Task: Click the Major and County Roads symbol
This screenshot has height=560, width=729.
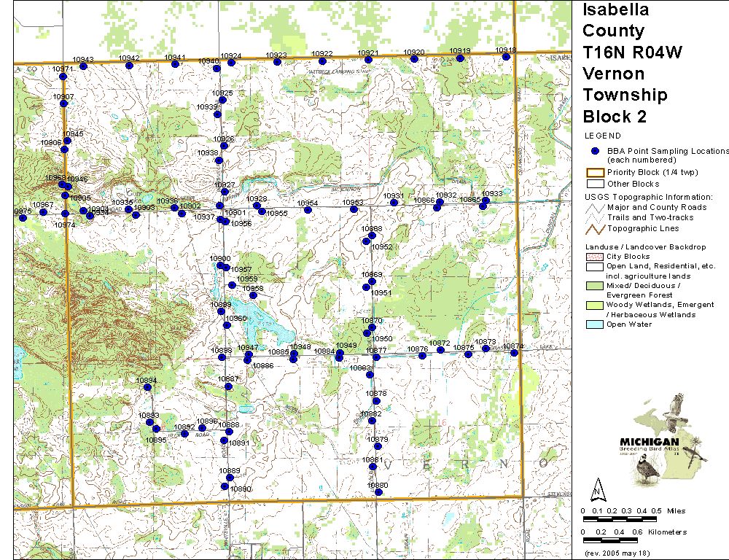Action: [595, 207]
